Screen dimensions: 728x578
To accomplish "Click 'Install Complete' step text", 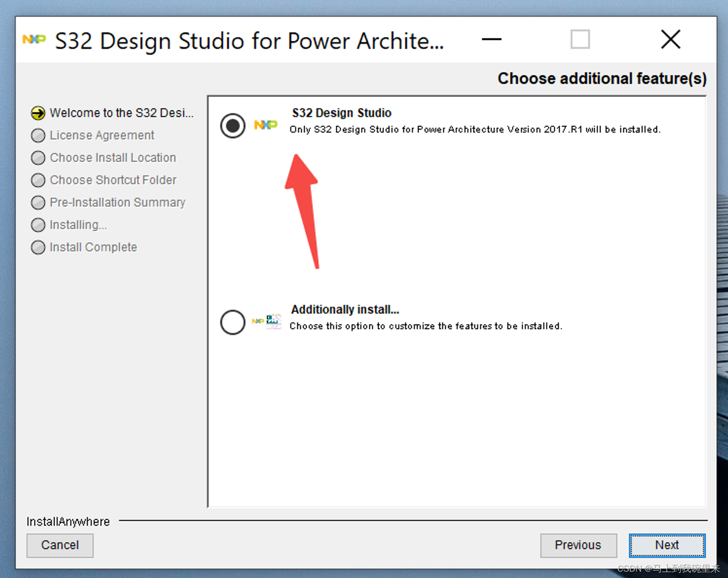I will 93,247.
